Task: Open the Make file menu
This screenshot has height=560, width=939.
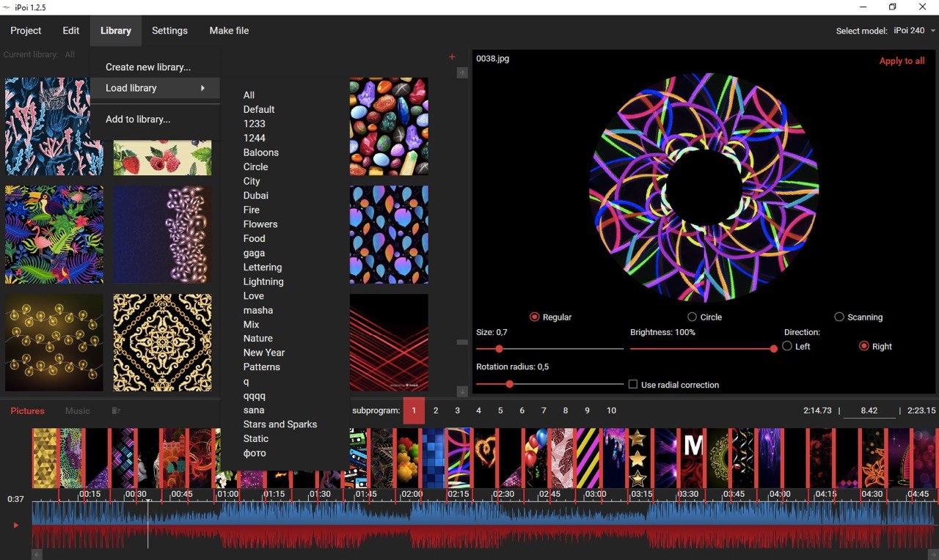Action: pyautogui.click(x=229, y=31)
